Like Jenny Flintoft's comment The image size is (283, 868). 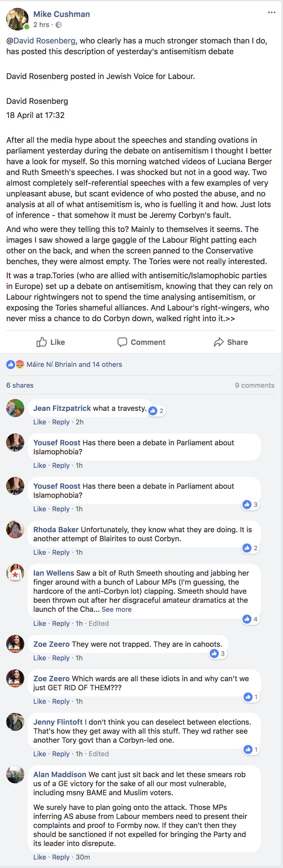point(39,754)
